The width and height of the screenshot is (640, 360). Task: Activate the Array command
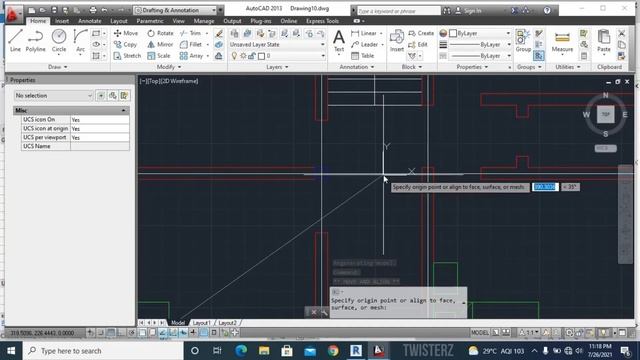192,56
